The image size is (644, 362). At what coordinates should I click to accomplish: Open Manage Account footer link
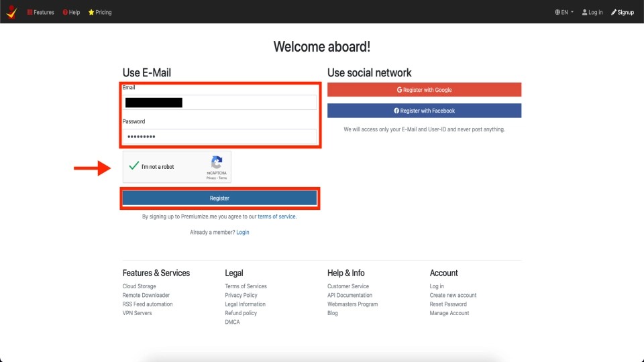click(449, 313)
